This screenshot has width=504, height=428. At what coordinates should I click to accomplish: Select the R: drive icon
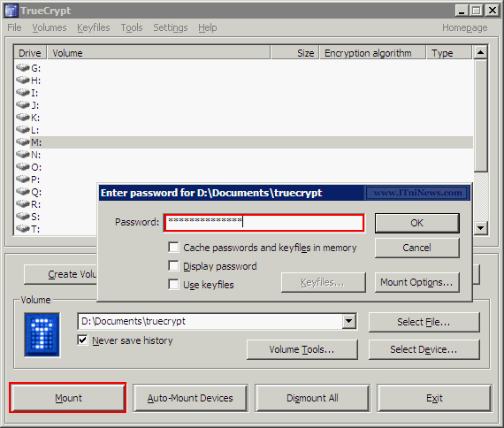(x=23, y=203)
